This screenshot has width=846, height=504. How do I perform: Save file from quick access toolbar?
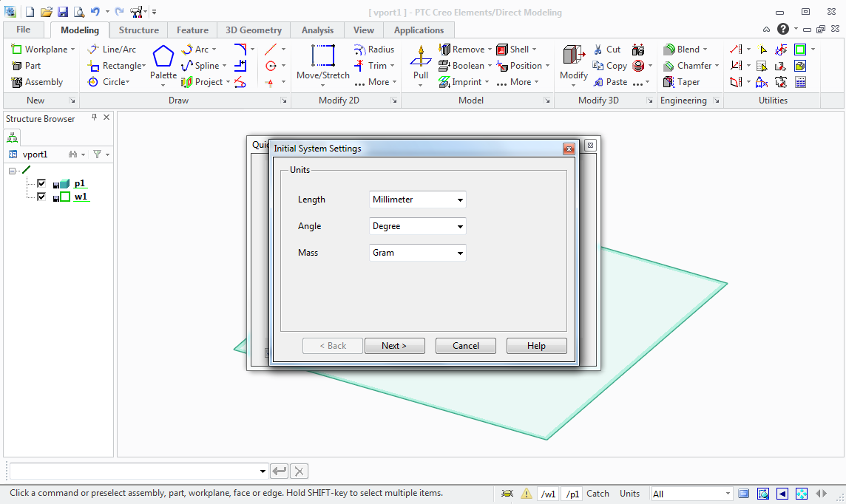[63, 11]
